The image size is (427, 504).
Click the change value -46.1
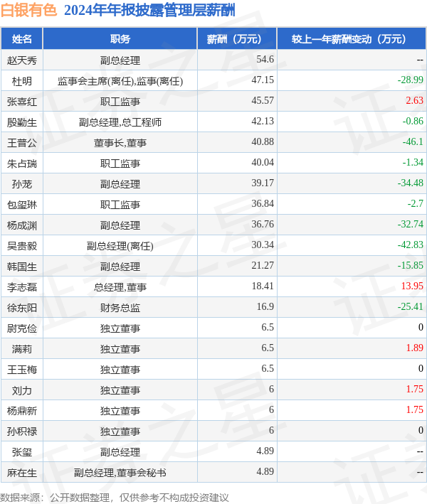pyautogui.click(x=413, y=141)
